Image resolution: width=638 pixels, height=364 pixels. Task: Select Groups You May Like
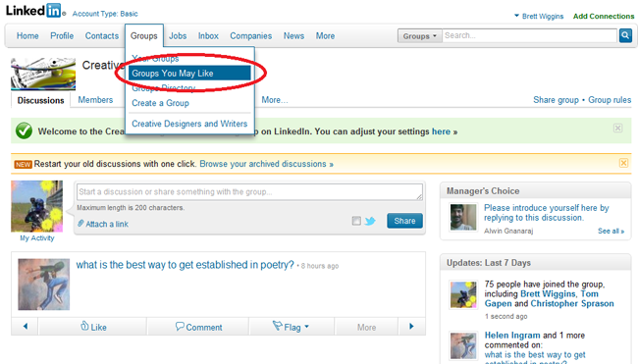pyautogui.click(x=189, y=74)
